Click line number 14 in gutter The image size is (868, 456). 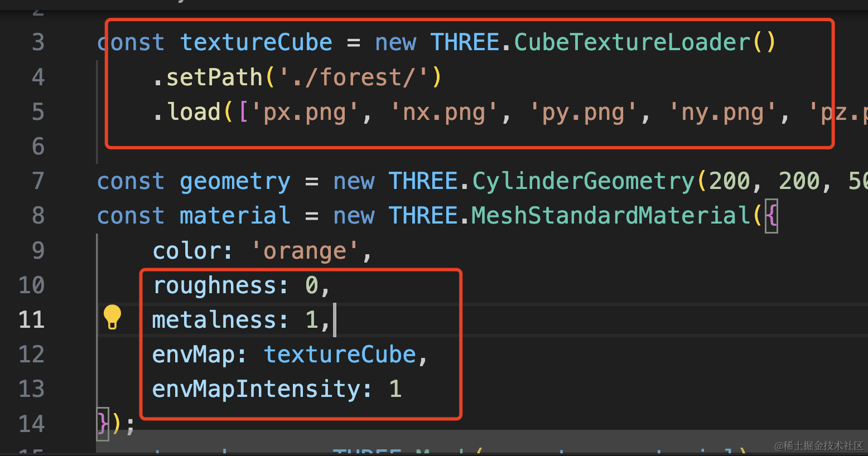(31, 424)
